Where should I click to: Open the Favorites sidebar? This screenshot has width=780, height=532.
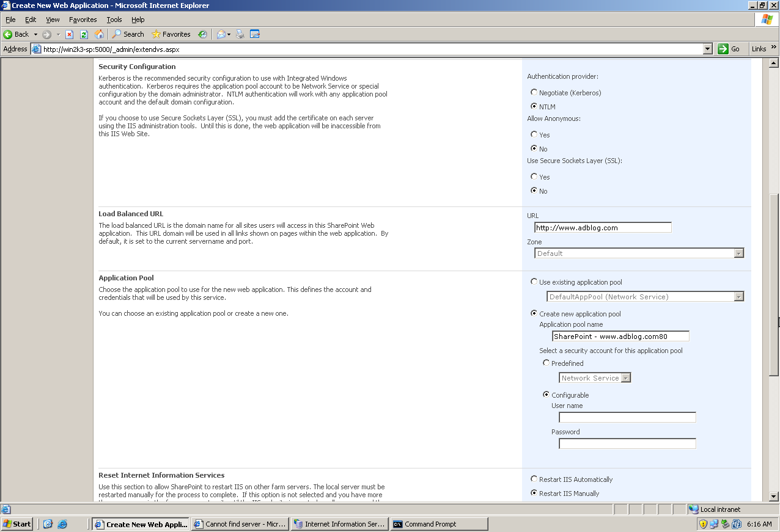pos(171,34)
